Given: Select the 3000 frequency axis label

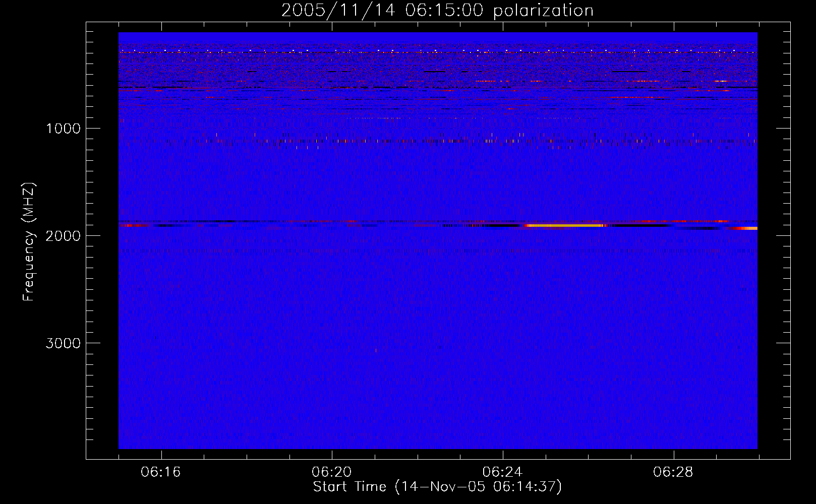Looking at the screenshot, I should click(x=63, y=343).
